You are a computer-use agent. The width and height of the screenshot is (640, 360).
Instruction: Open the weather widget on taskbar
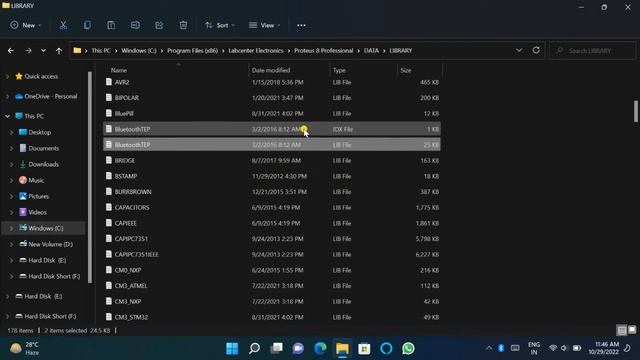tap(24, 348)
